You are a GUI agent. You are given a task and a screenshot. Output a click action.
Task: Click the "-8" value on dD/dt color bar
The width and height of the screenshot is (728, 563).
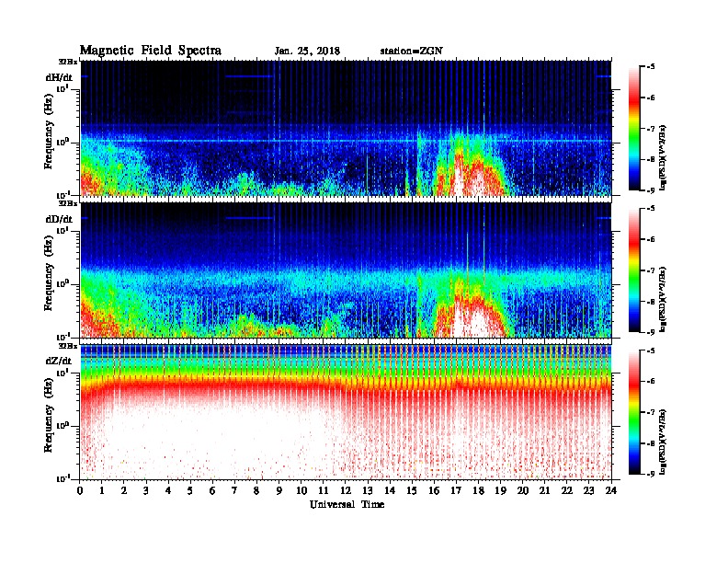650,301
